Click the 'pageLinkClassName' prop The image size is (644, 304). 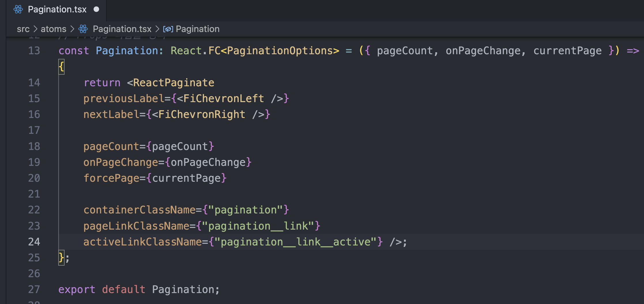pos(136,226)
